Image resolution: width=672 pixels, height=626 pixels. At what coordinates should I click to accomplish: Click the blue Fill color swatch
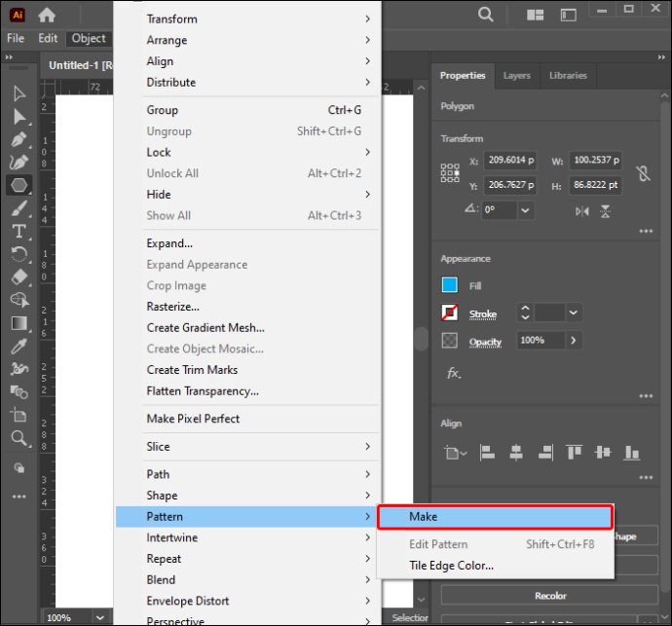[x=450, y=285]
